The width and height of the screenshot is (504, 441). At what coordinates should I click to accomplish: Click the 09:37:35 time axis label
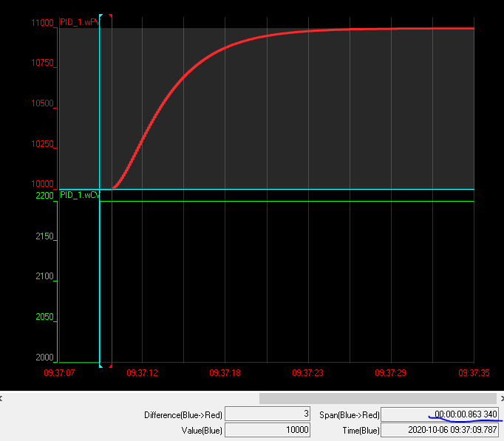474,373
